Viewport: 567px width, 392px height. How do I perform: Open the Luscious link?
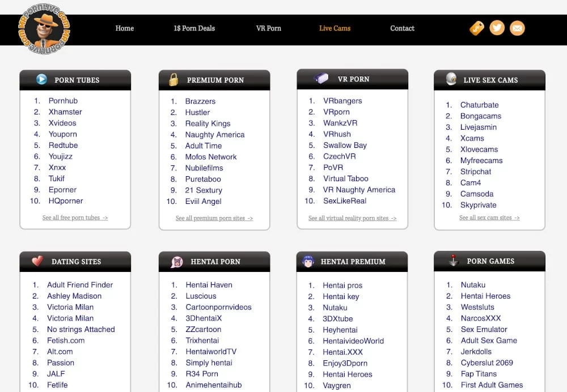(201, 296)
